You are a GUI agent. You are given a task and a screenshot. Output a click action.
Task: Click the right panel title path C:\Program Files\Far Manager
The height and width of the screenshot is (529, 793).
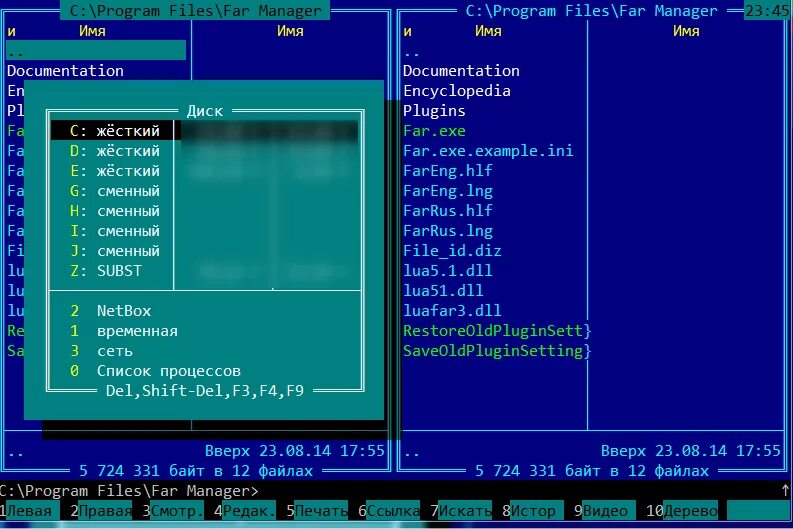[591, 10]
